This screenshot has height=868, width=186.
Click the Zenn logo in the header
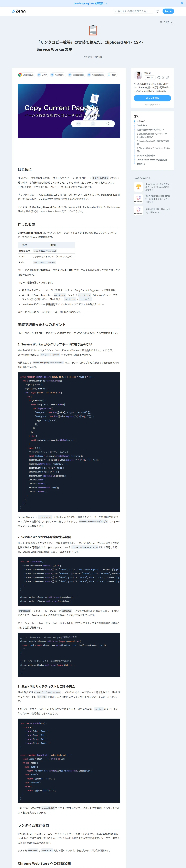coord(19,11)
